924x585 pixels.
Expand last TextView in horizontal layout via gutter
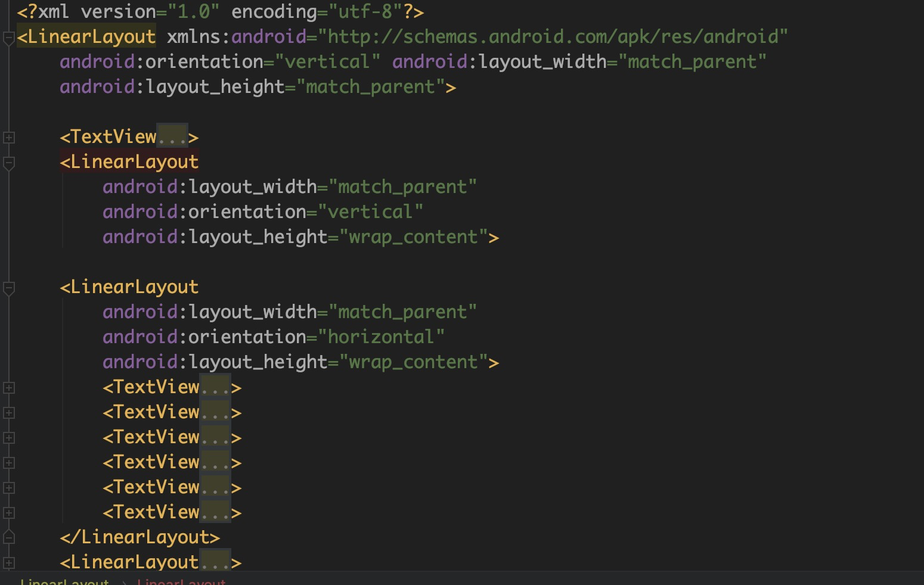coord(9,513)
